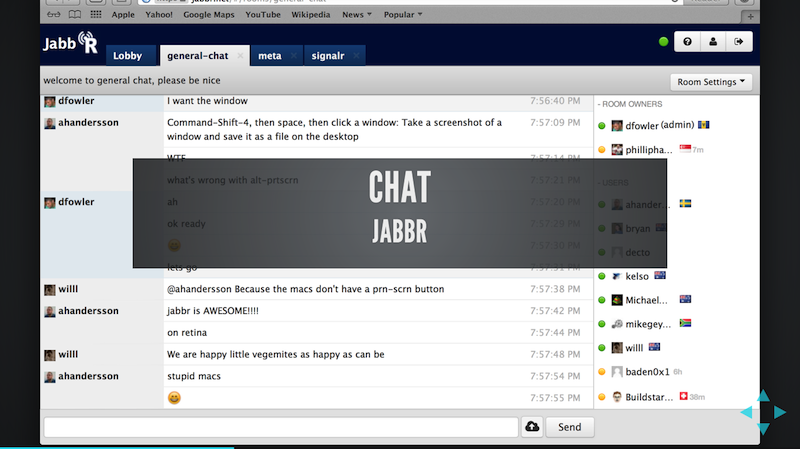
Task: Click the Send button
Action: [570, 427]
